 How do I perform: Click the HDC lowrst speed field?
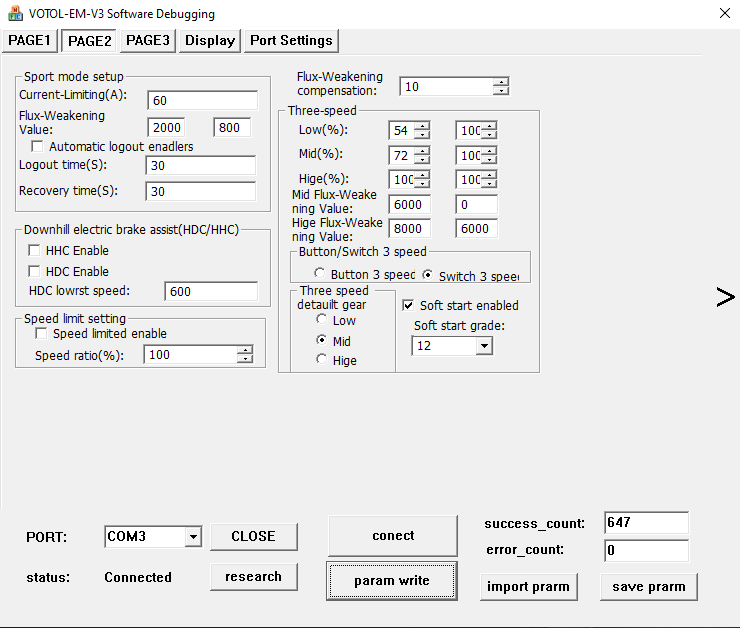(211, 292)
